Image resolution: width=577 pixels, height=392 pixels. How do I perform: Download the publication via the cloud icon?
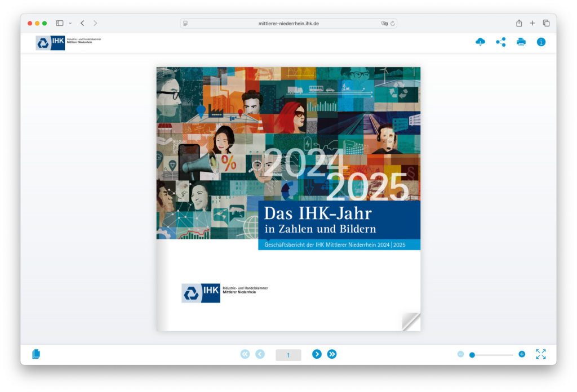tap(480, 42)
